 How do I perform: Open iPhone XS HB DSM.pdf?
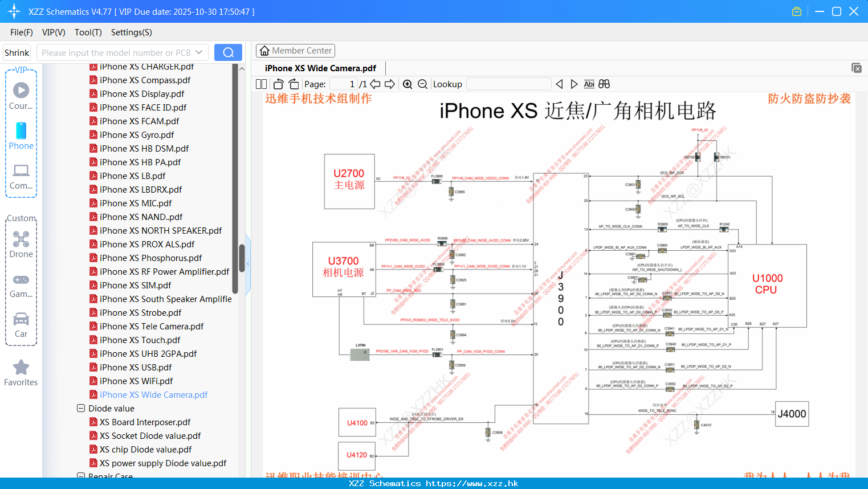click(x=144, y=149)
